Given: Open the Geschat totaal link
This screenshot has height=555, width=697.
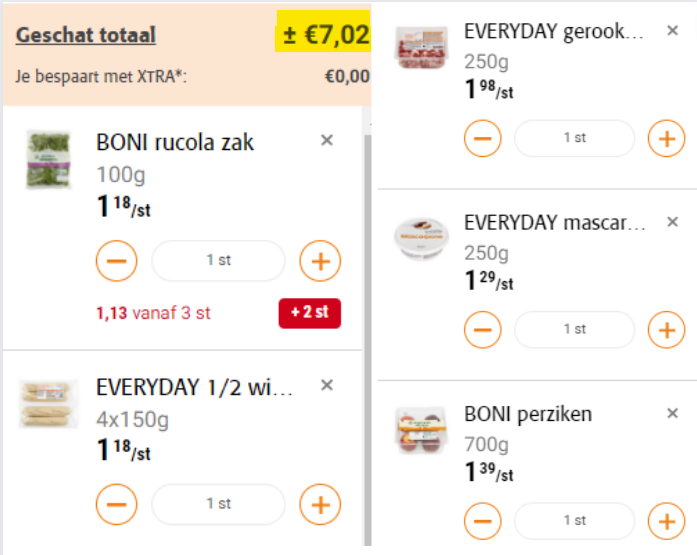Looking at the screenshot, I should 86,35.
